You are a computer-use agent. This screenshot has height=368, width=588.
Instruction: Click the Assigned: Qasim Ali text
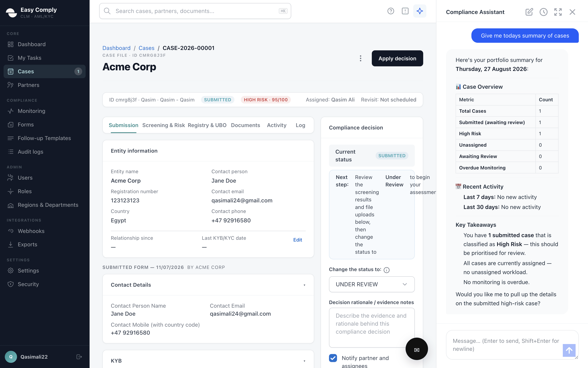330,100
